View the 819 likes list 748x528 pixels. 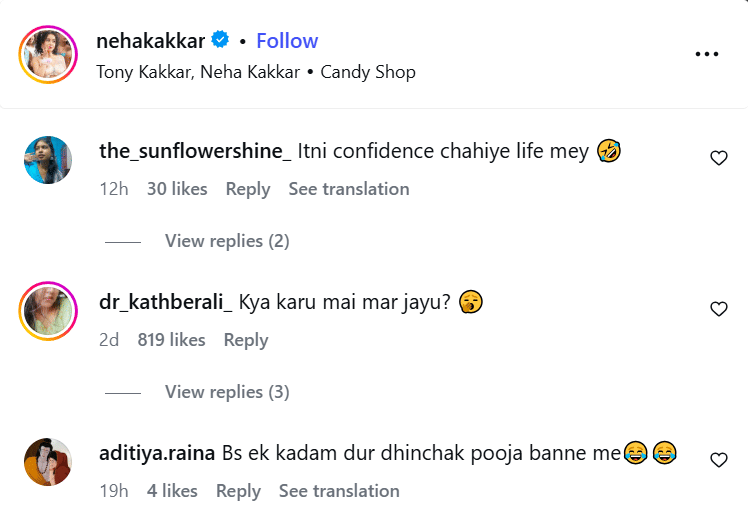(x=172, y=340)
